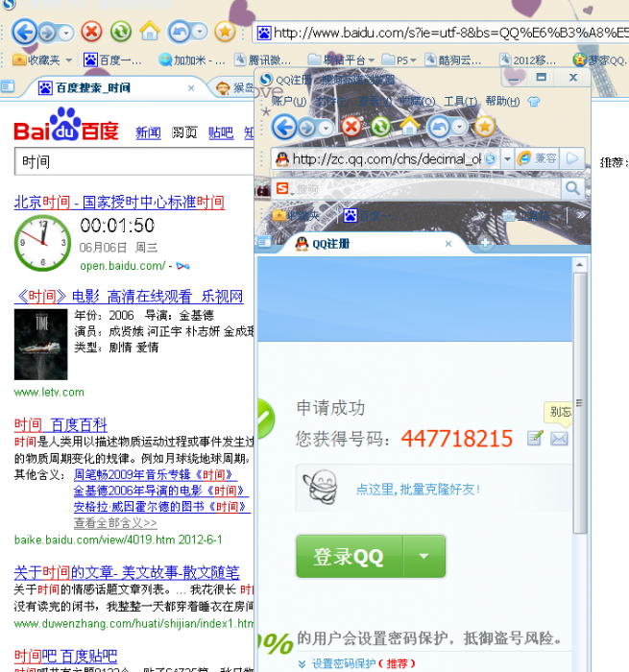Open the 腾讯微... bookmark
Image resolution: width=629 pixels, height=672 pixels.
263,60
